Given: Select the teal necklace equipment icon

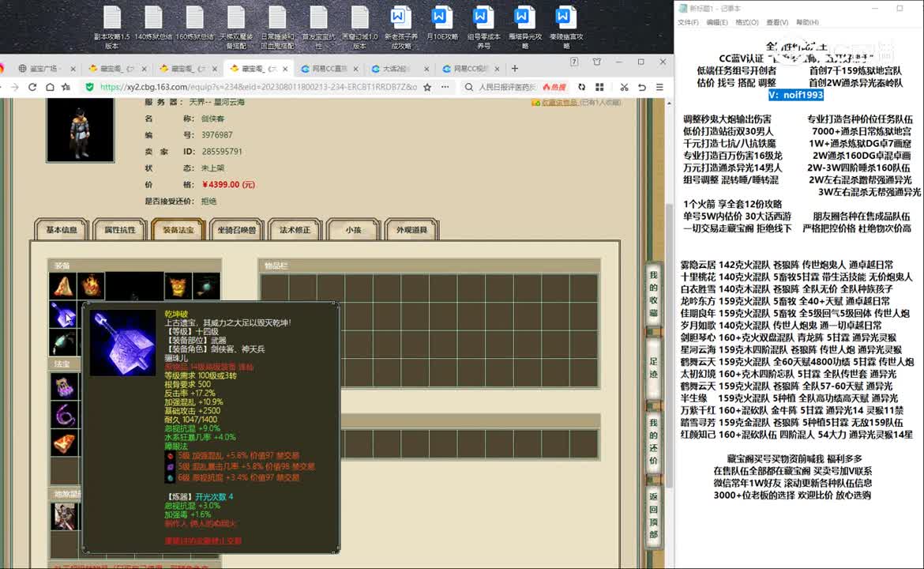Looking at the screenshot, I should pyautogui.click(x=206, y=286).
